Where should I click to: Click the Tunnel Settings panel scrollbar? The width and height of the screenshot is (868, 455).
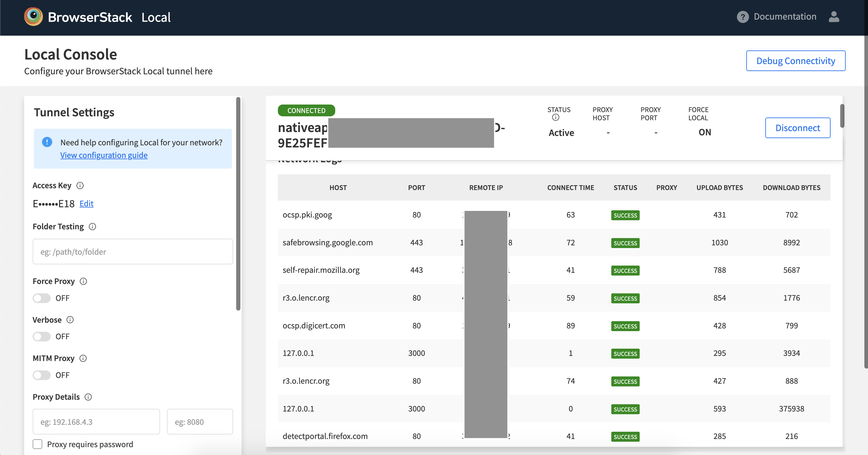point(238,204)
